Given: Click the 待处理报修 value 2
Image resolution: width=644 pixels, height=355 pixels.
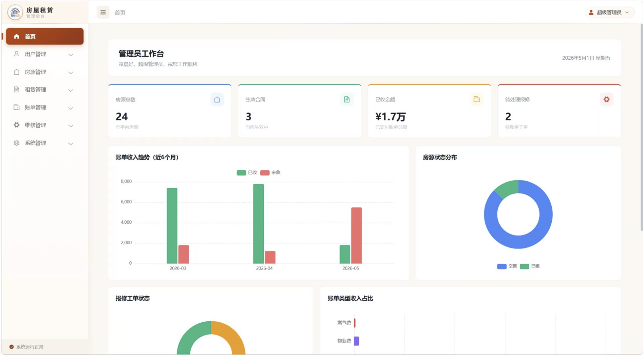Looking at the screenshot, I should (508, 116).
